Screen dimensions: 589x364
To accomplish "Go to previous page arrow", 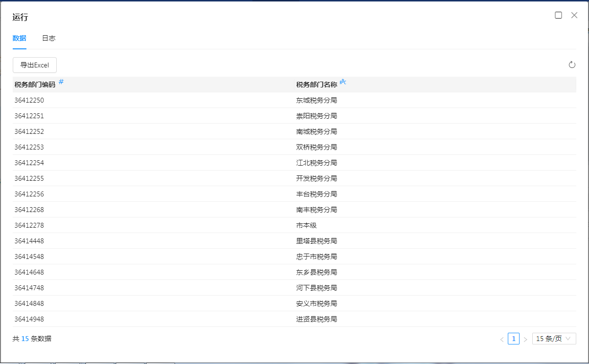I will (501, 339).
